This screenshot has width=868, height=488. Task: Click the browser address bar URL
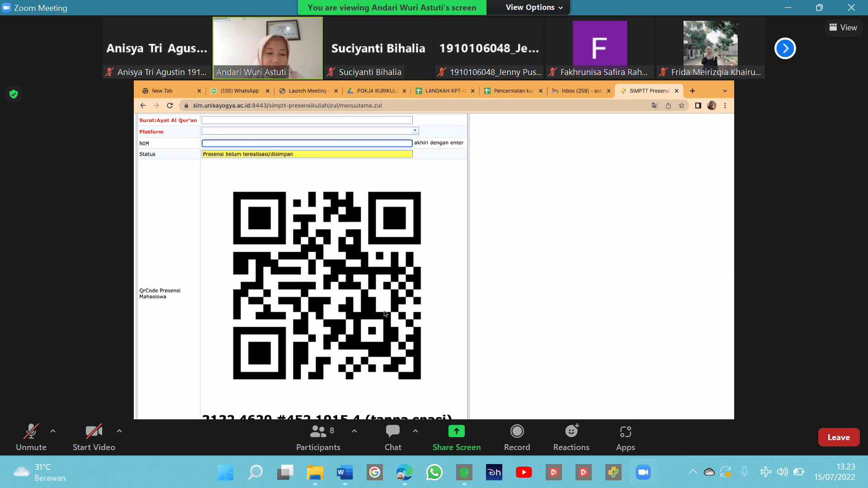(288, 105)
